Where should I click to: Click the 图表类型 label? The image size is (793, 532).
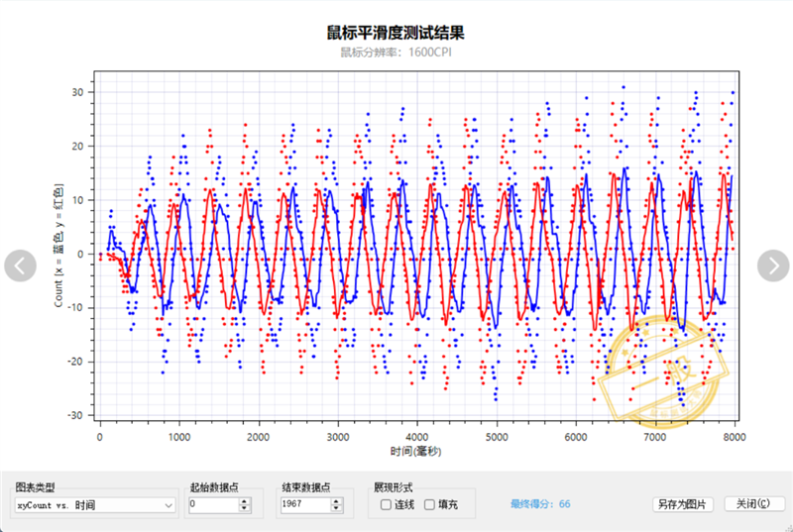(x=35, y=487)
